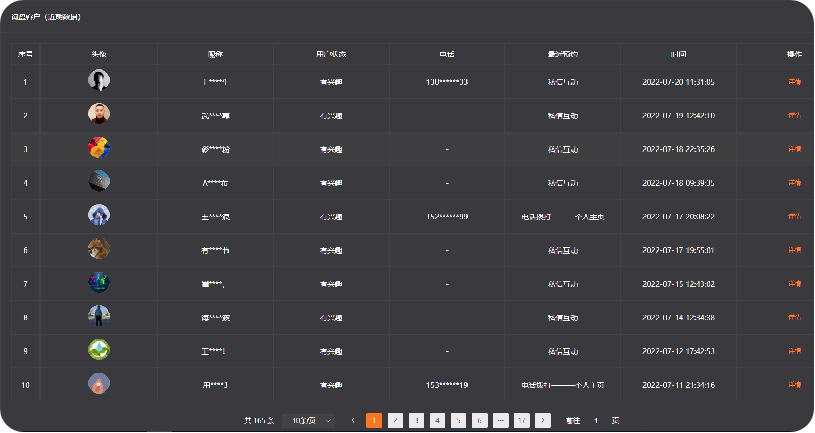Click timestamp 2022-07-20 11:31:05
The height and width of the screenshot is (433, 815).
(x=678, y=82)
